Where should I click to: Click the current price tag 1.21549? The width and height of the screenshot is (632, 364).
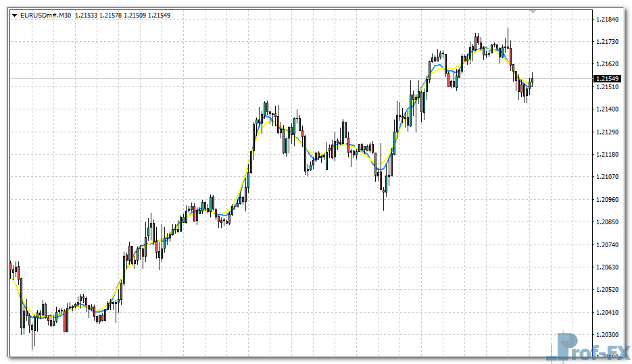click(x=608, y=79)
